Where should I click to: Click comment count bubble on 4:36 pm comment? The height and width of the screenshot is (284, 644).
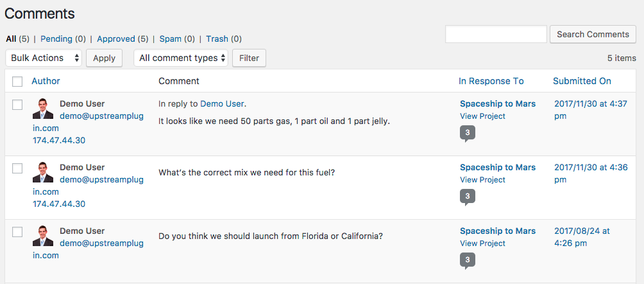pyautogui.click(x=468, y=197)
